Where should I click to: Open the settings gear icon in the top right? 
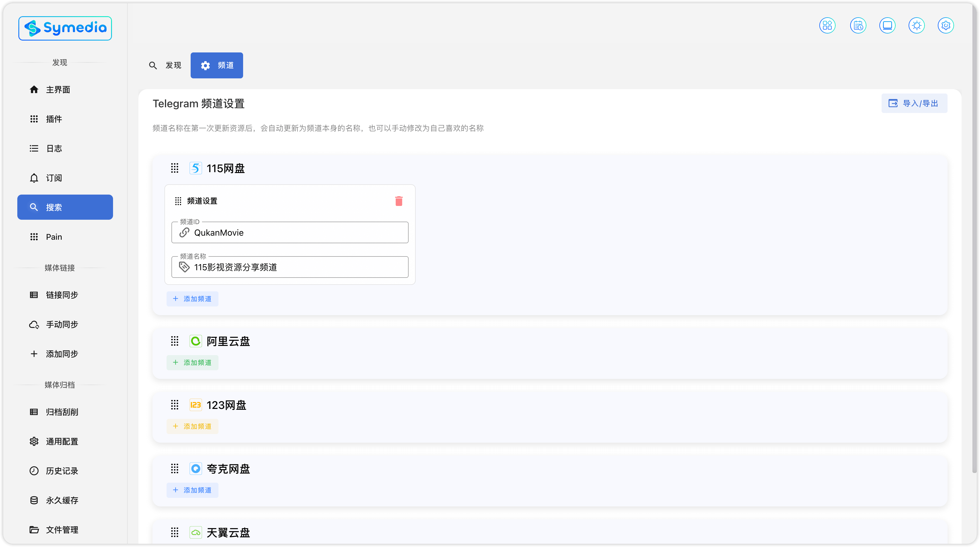[946, 25]
